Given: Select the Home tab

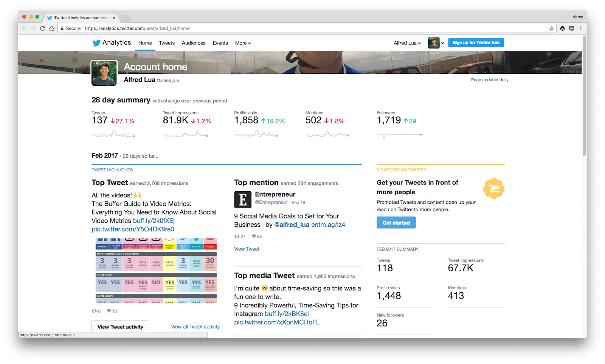Looking at the screenshot, I should coord(145,43).
